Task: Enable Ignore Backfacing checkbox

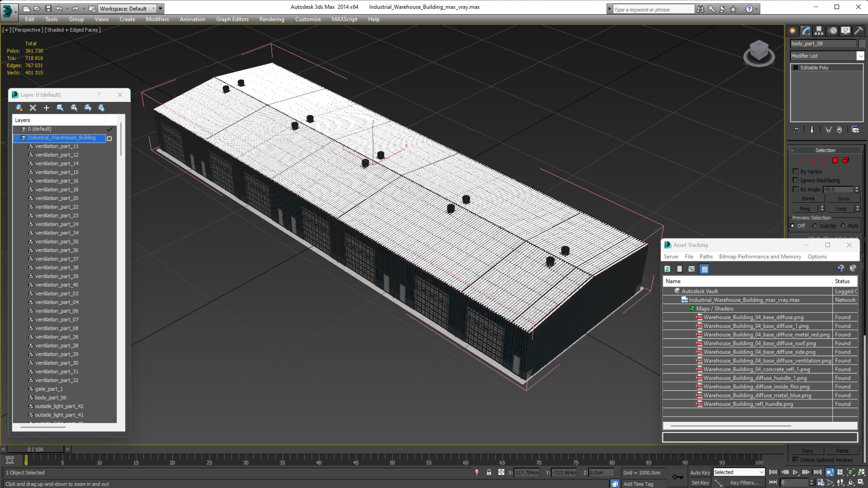Action: point(796,180)
